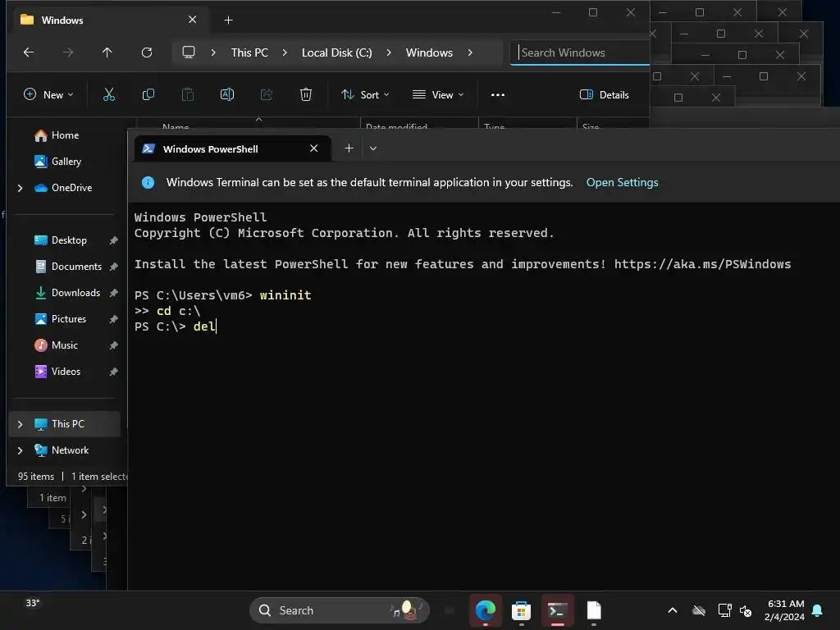This screenshot has width=840, height=630.
Task: Click the Rename icon in File Explorer toolbar
Action: click(227, 95)
